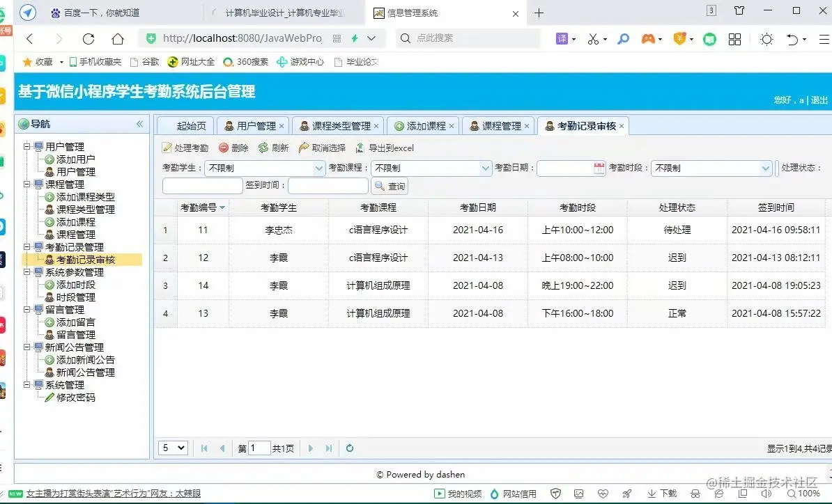The image size is (832, 504).
Task: Click the 刷新 refresh button
Action: [x=273, y=148]
